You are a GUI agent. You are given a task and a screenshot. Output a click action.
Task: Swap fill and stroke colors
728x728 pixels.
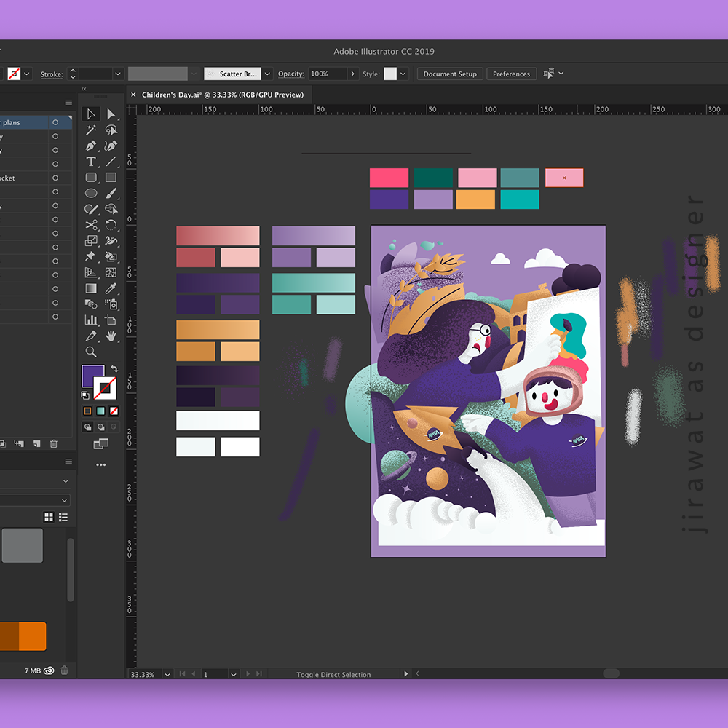coord(114,368)
